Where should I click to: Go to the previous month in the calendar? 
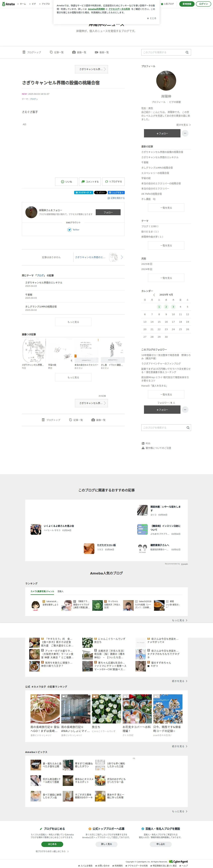[154, 295]
